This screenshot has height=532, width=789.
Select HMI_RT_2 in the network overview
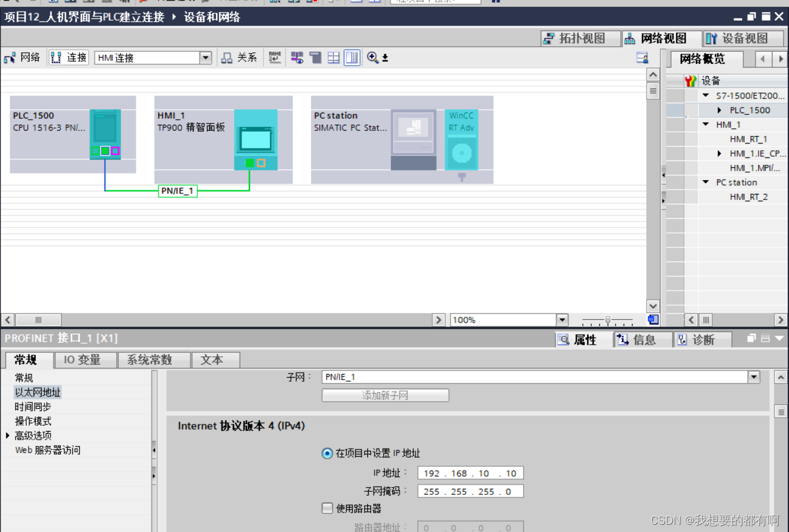coord(748,197)
